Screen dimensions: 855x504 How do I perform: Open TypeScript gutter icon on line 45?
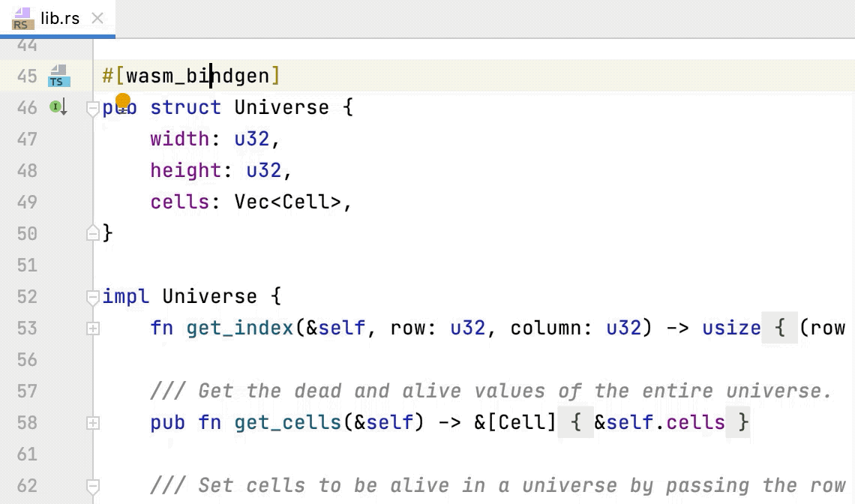tap(59, 76)
